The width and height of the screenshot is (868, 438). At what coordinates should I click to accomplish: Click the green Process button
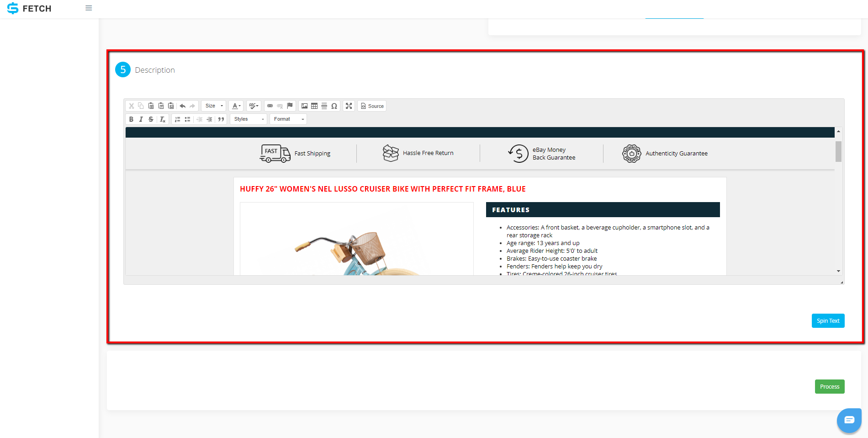(830, 387)
